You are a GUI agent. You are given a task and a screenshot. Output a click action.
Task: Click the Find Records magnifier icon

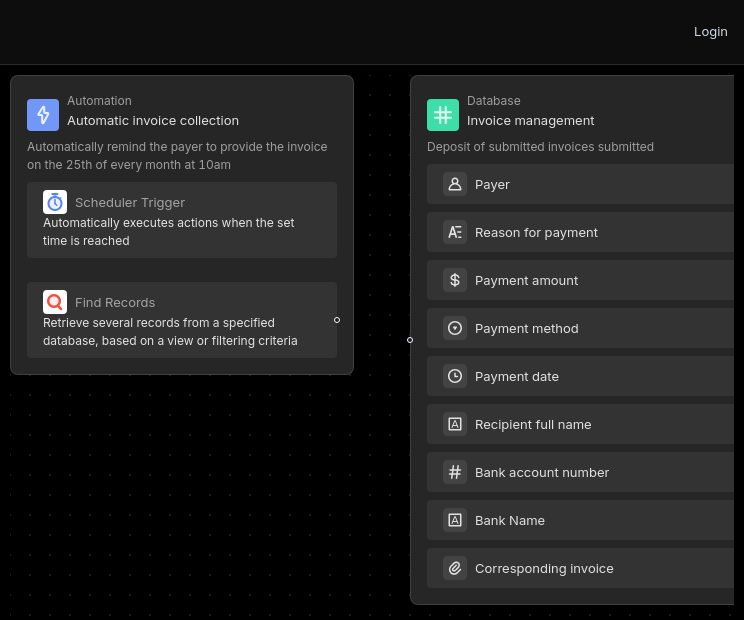click(55, 302)
